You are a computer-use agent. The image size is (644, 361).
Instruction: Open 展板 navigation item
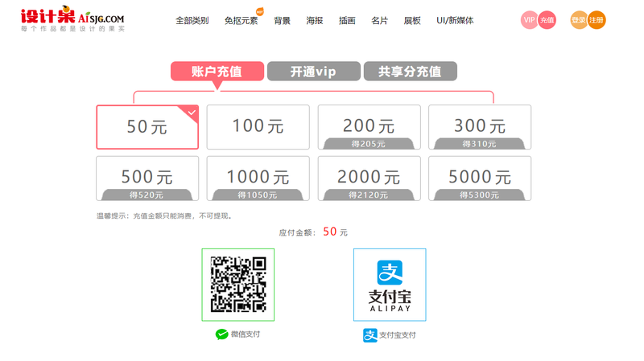(412, 21)
